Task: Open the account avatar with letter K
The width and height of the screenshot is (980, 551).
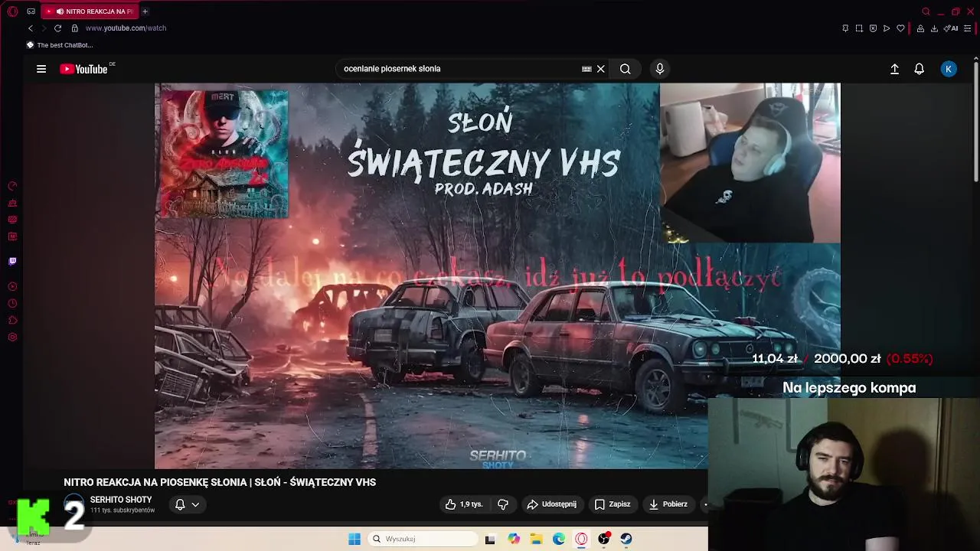Action: pos(949,69)
